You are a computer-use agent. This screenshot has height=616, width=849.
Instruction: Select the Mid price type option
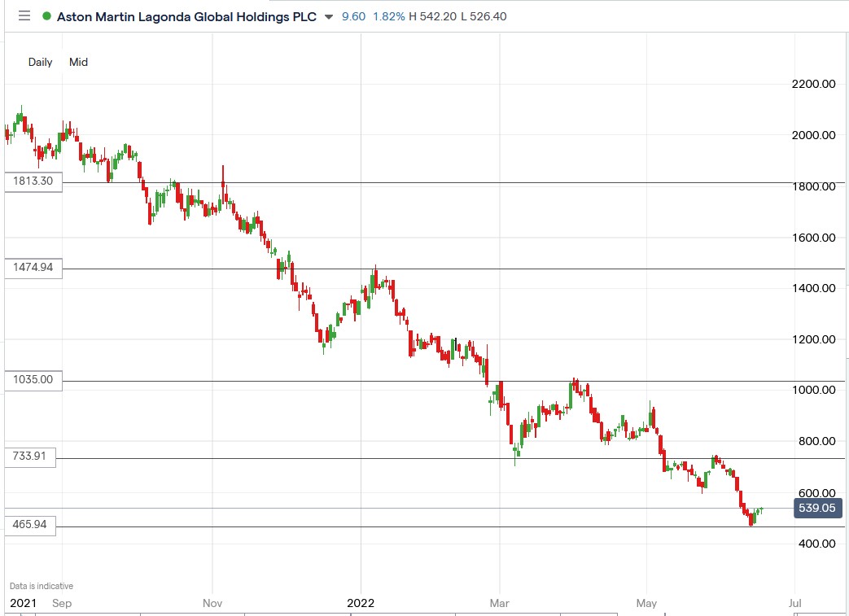point(78,62)
